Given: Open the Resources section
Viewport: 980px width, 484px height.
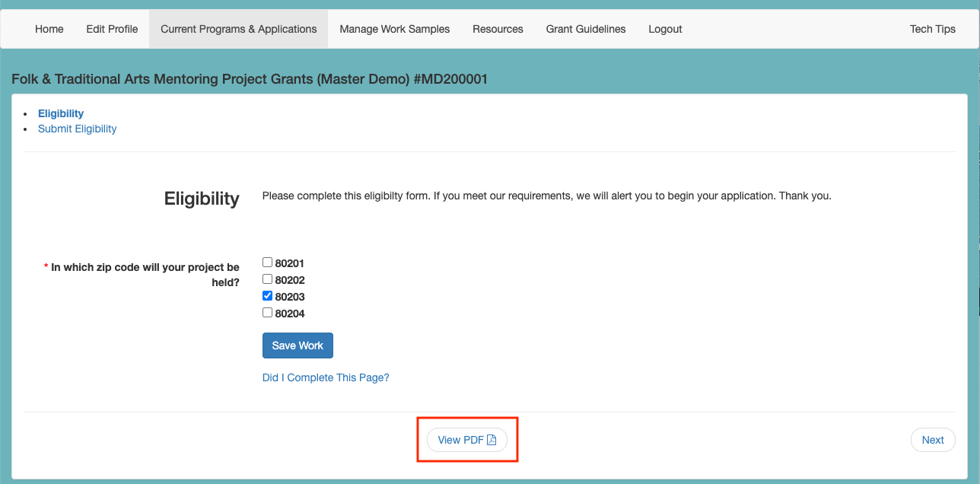Looking at the screenshot, I should click(x=498, y=28).
